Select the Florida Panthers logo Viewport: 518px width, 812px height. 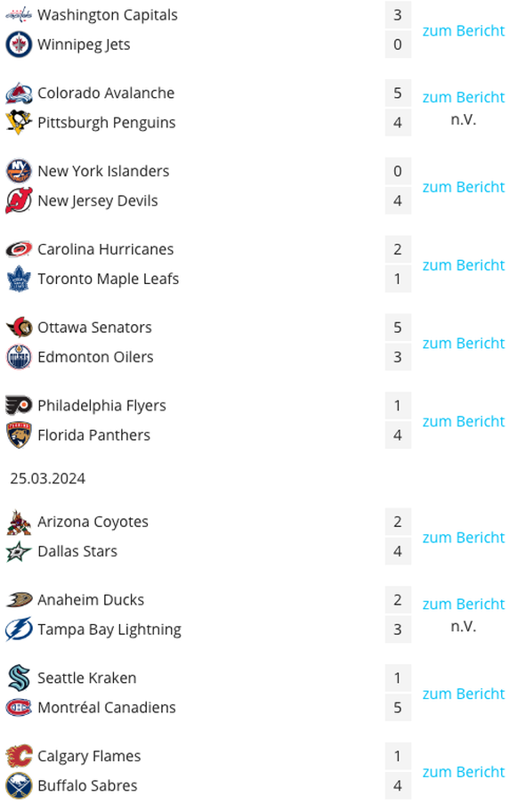(x=19, y=435)
